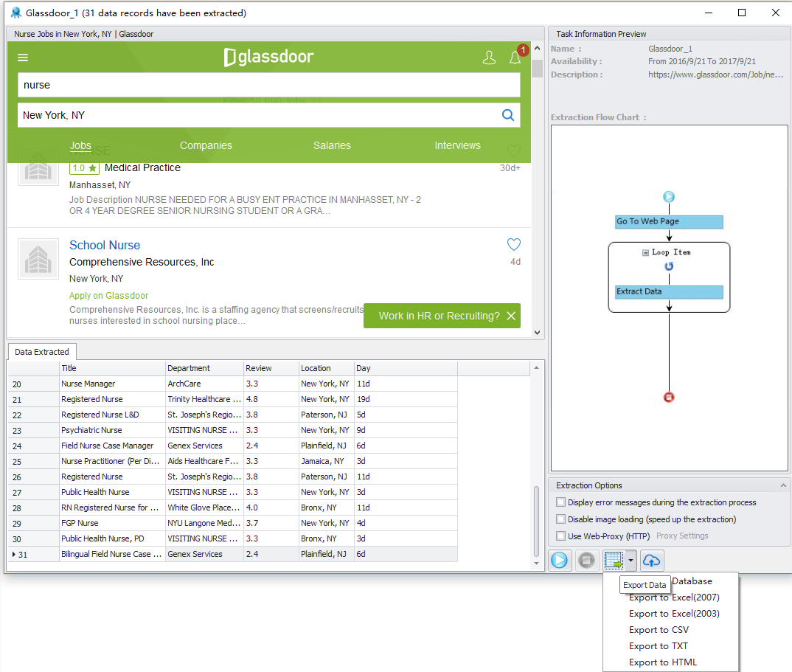Image resolution: width=792 pixels, height=672 pixels.
Task: Click the glassdoor.com description URL
Action: (716, 75)
